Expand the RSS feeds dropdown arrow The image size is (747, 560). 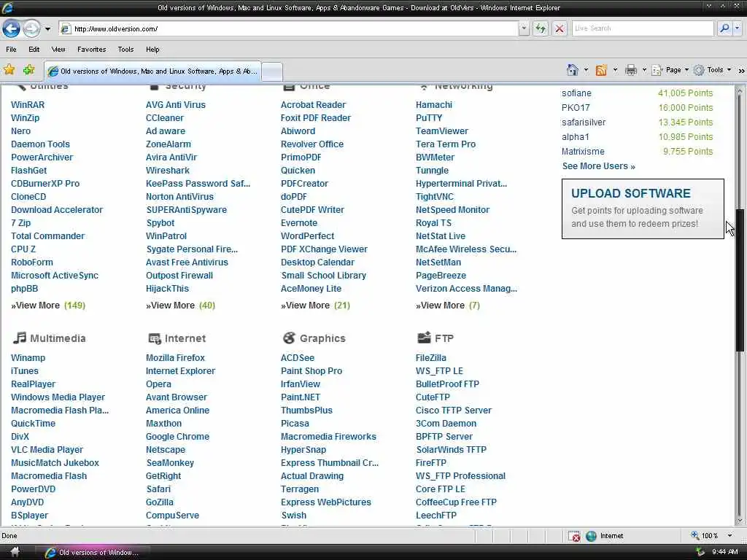[615, 70]
